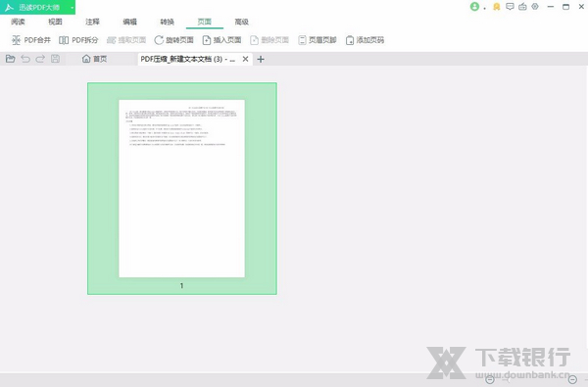Click the page number 1 label
Screen dimensions: 588x387
(182, 286)
